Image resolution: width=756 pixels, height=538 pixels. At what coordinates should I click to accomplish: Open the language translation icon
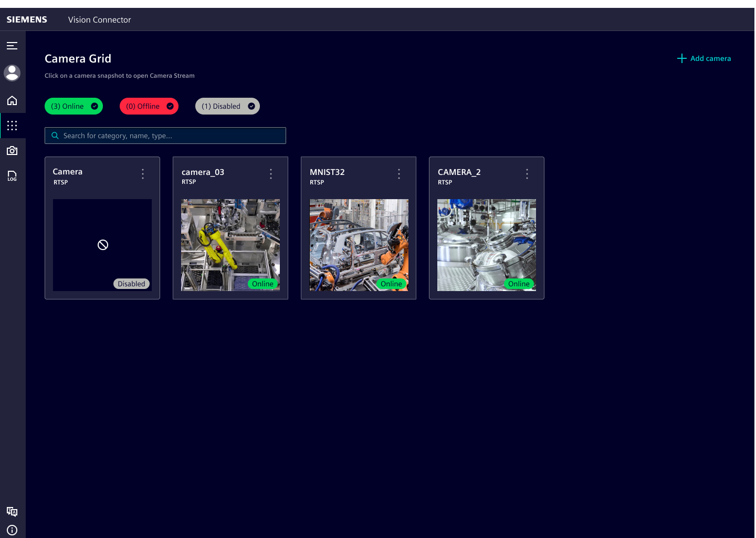(12, 511)
